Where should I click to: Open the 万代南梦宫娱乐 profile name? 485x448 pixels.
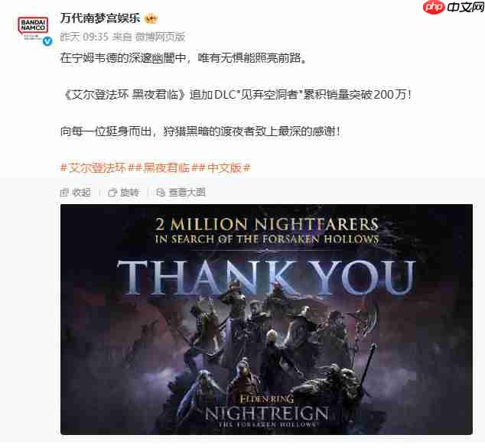click(x=100, y=18)
